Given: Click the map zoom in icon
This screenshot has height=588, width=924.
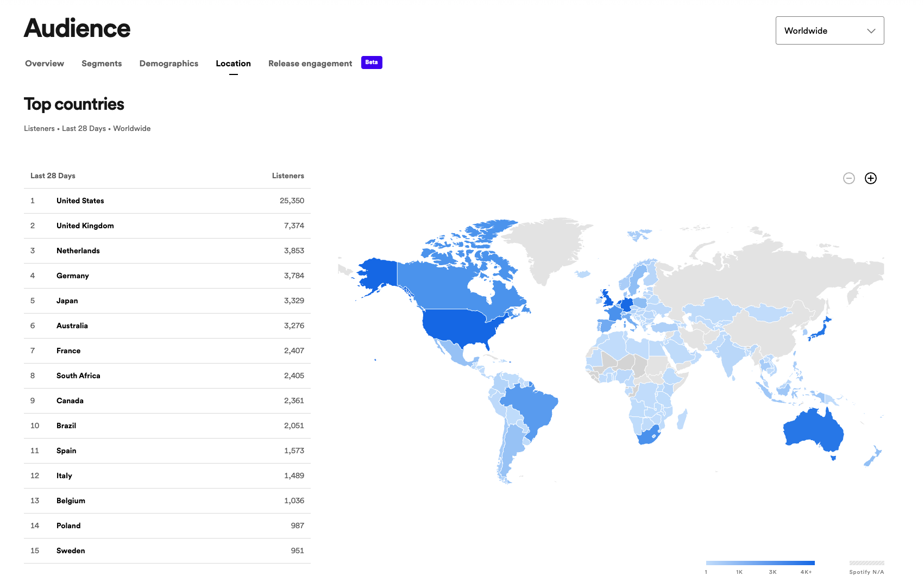Looking at the screenshot, I should pyautogui.click(x=870, y=178).
